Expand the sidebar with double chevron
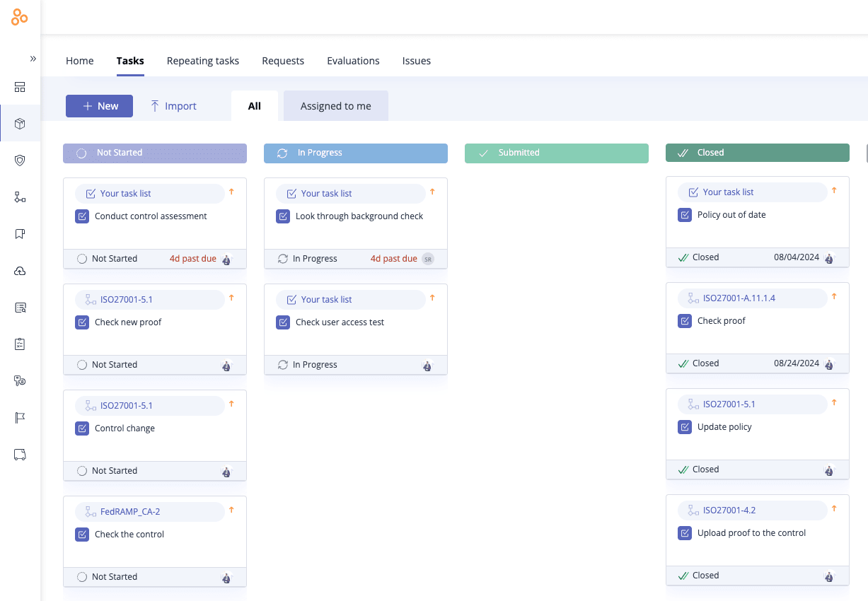Image resolution: width=868 pixels, height=601 pixels. [x=33, y=59]
